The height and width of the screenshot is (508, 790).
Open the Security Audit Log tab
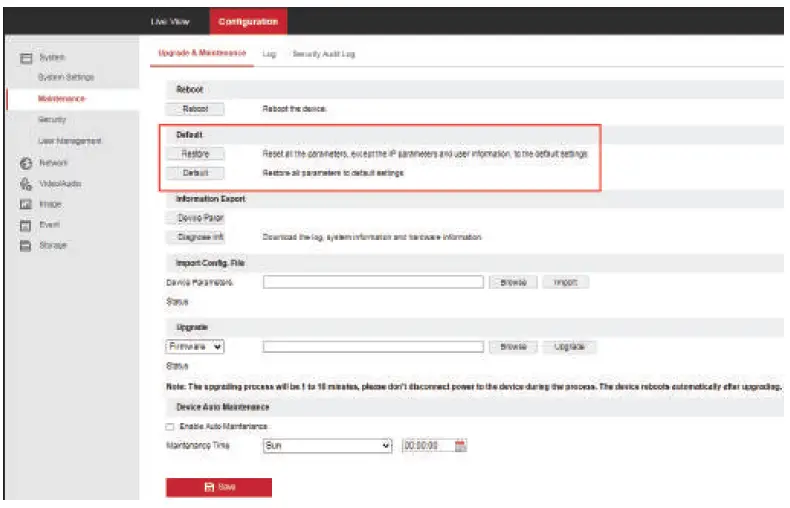click(x=323, y=54)
